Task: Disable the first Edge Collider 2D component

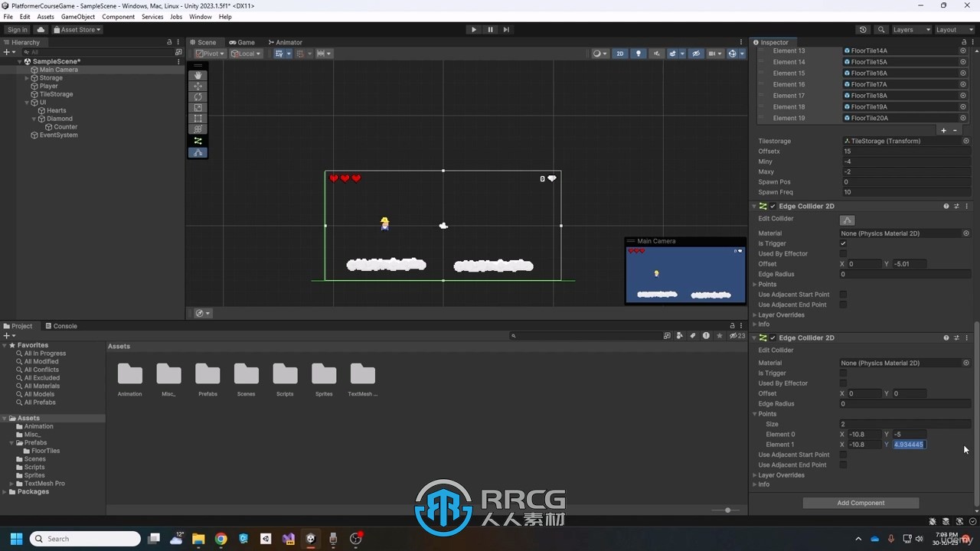Action: pos(773,207)
